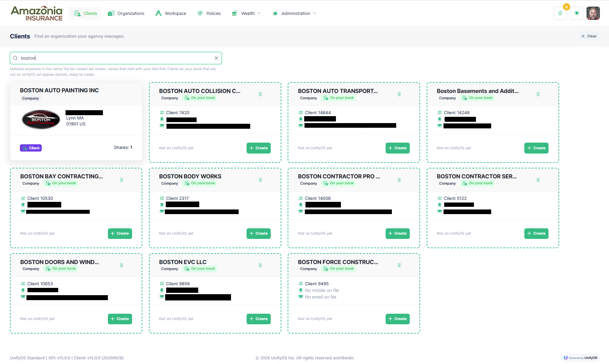The height and width of the screenshot is (364, 609).
Task: Open BOSTON AUTO PAINTING INC card title
Action: pyautogui.click(x=59, y=90)
